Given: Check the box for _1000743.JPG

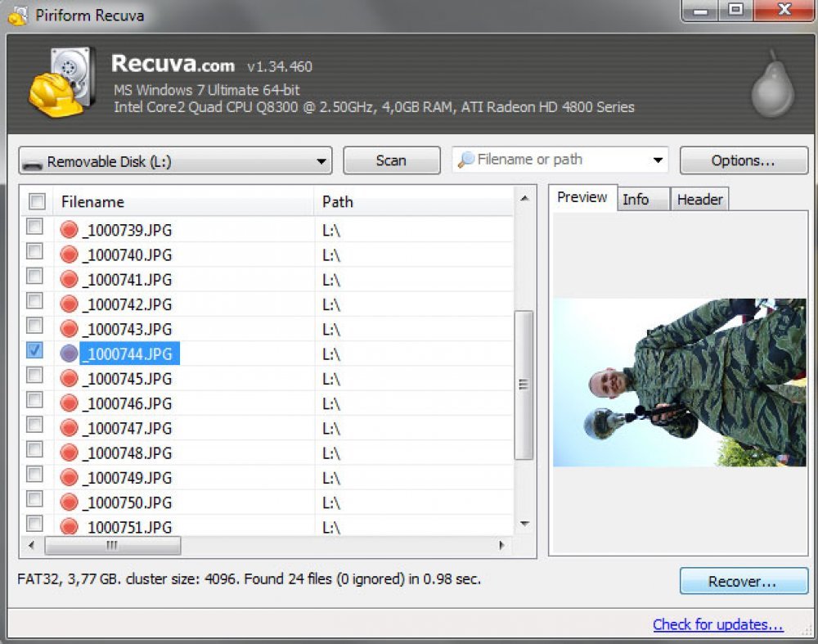Looking at the screenshot, I should point(34,325).
